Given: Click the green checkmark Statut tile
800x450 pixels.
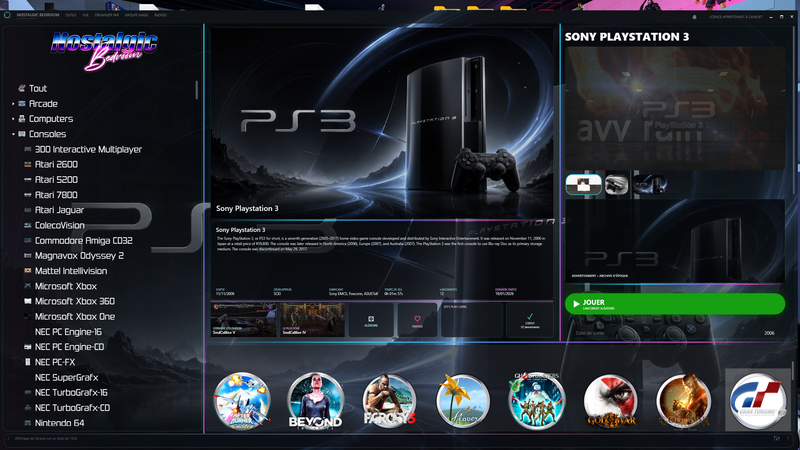Looking at the screenshot, I should (530, 320).
